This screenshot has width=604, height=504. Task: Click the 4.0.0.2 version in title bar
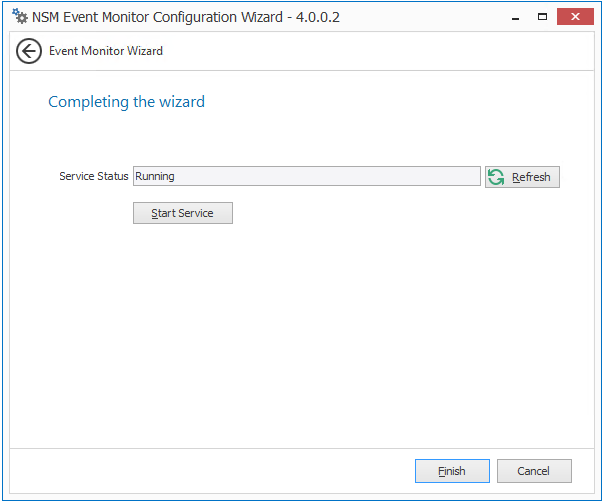point(318,17)
